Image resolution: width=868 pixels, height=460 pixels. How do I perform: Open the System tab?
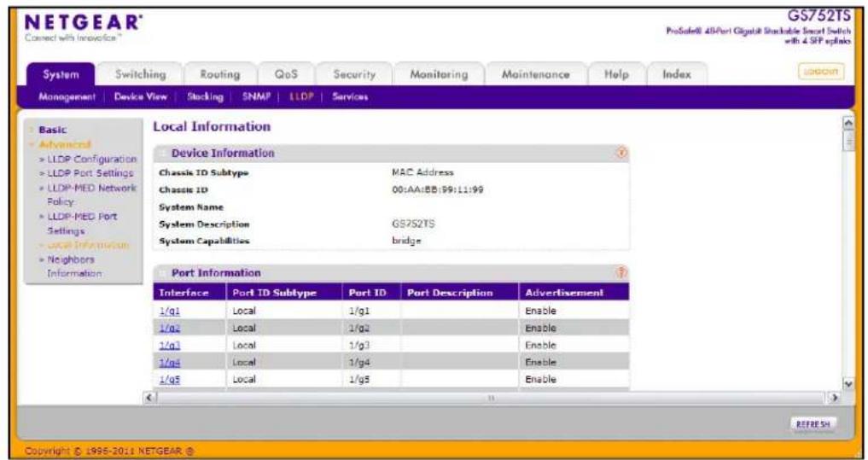pos(61,75)
